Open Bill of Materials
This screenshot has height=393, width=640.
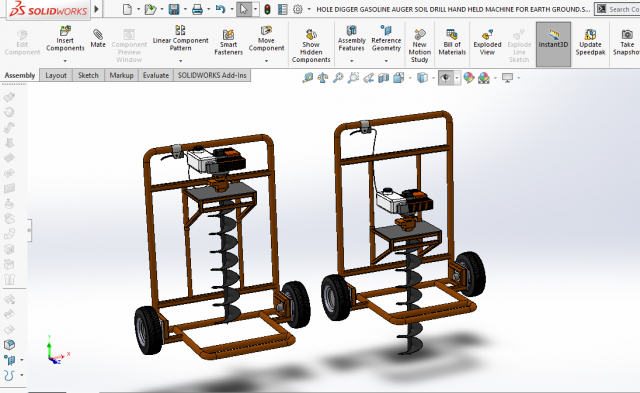click(x=452, y=42)
